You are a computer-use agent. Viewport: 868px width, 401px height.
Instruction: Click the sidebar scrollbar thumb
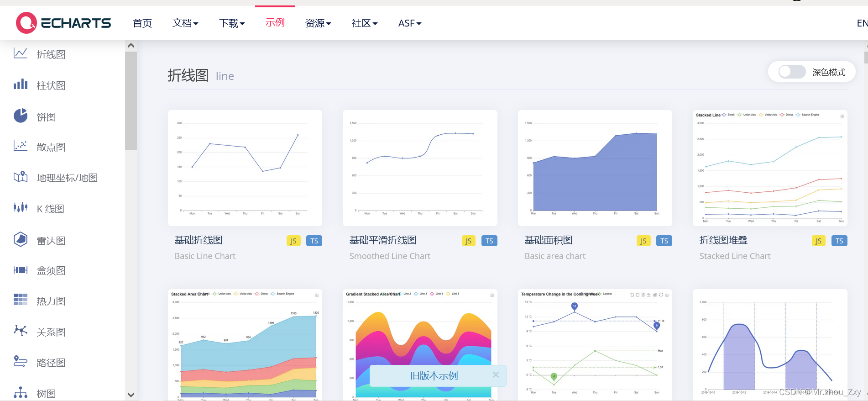pyautogui.click(x=131, y=100)
